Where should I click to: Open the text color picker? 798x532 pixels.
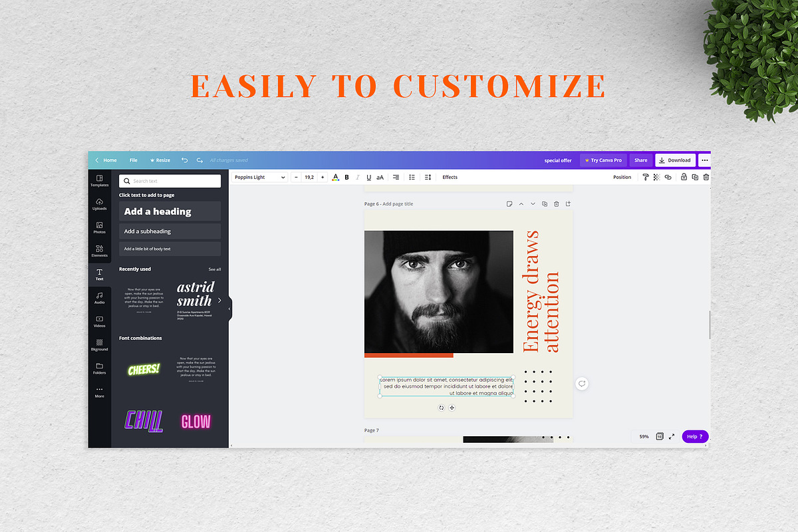335,178
